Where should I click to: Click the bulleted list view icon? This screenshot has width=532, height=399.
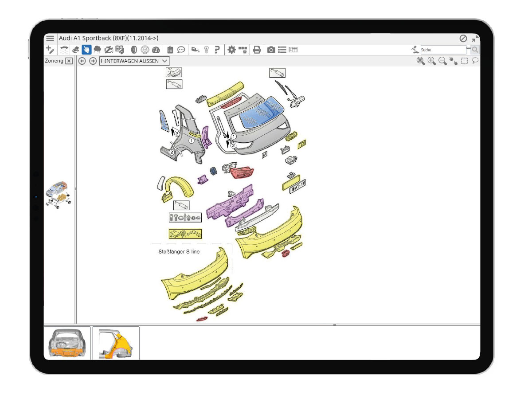click(282, 50)
